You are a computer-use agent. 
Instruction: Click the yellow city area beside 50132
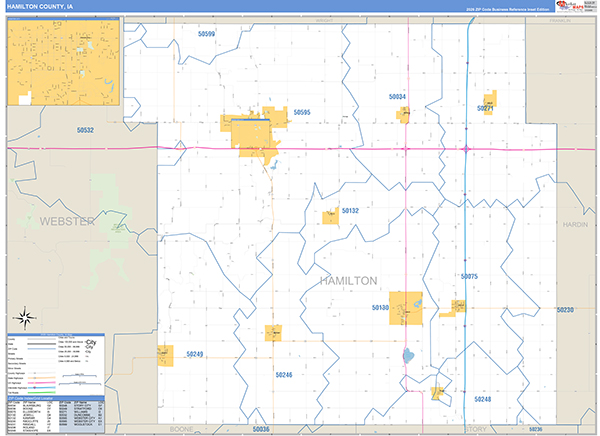[330, 216]
